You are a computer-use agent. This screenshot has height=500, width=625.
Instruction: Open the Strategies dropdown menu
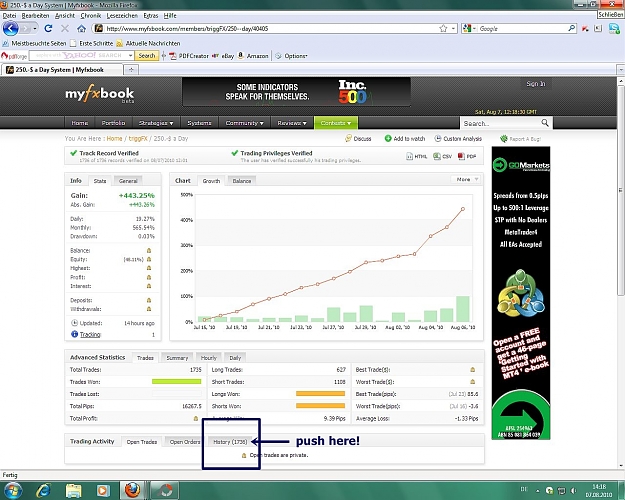pos(156,123)
